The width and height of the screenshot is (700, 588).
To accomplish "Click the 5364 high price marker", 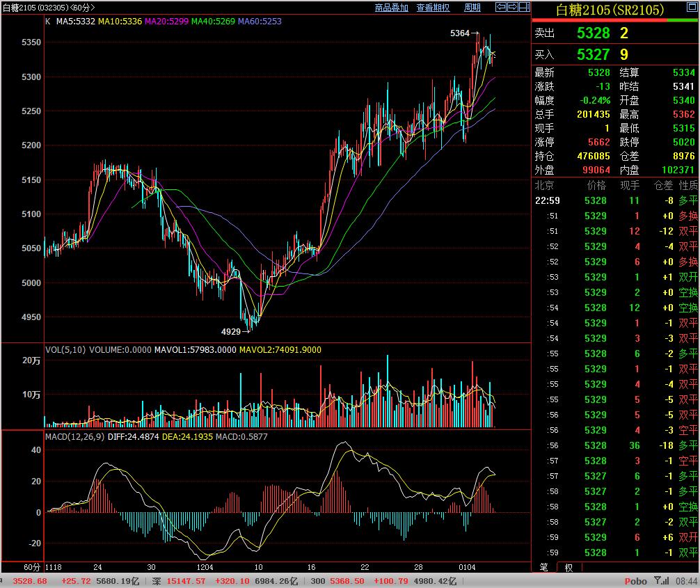I will (x=460, y=33).
